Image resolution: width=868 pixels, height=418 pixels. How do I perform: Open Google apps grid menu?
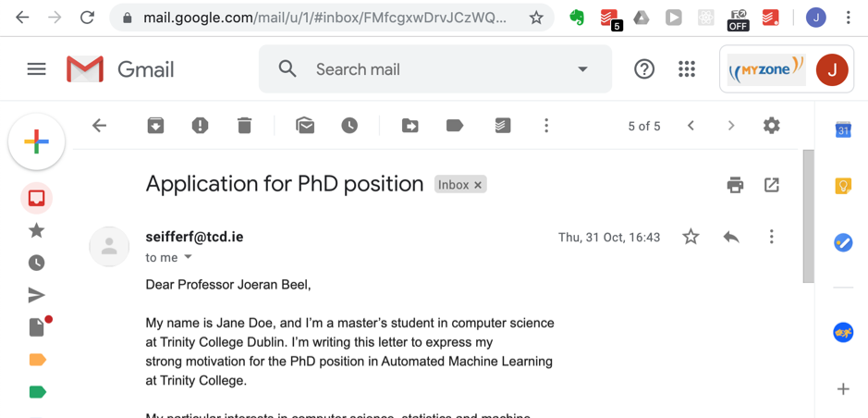click(687, 69)
